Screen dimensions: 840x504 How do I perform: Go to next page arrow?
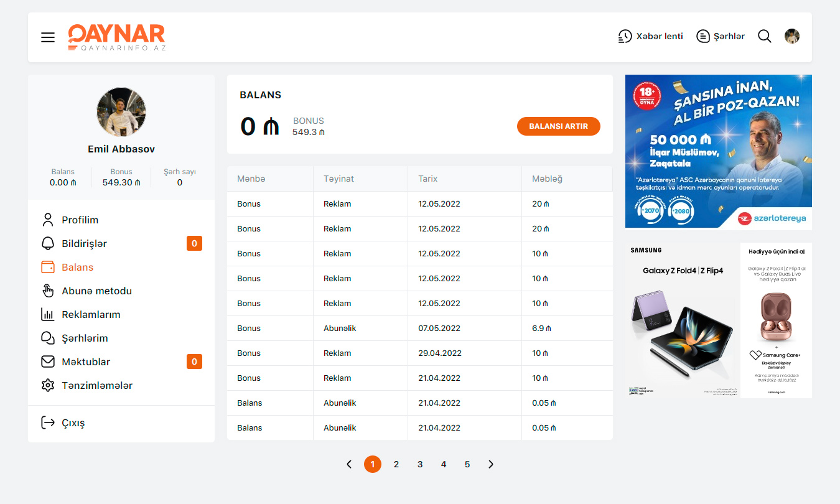pos(491,464)
